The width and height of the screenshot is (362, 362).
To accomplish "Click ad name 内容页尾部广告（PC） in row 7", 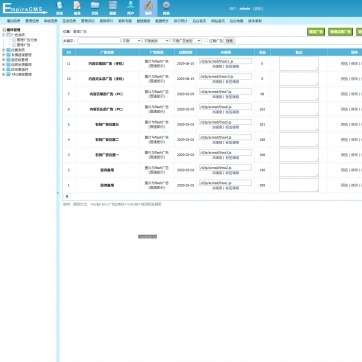I will 107,94.
